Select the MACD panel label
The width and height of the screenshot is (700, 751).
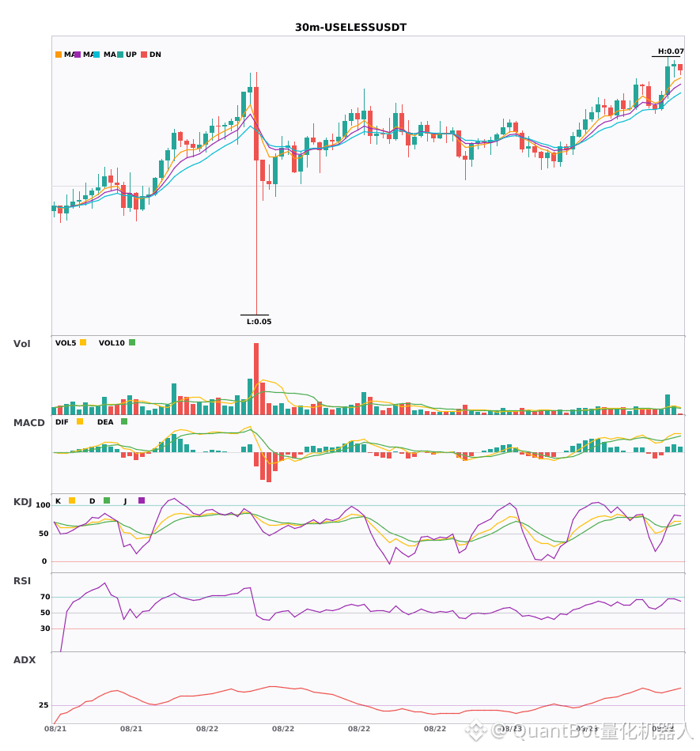coord(28,423)
